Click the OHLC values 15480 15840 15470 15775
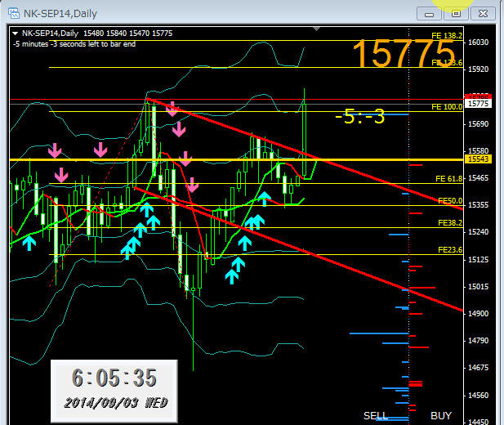 pos(128,34)
